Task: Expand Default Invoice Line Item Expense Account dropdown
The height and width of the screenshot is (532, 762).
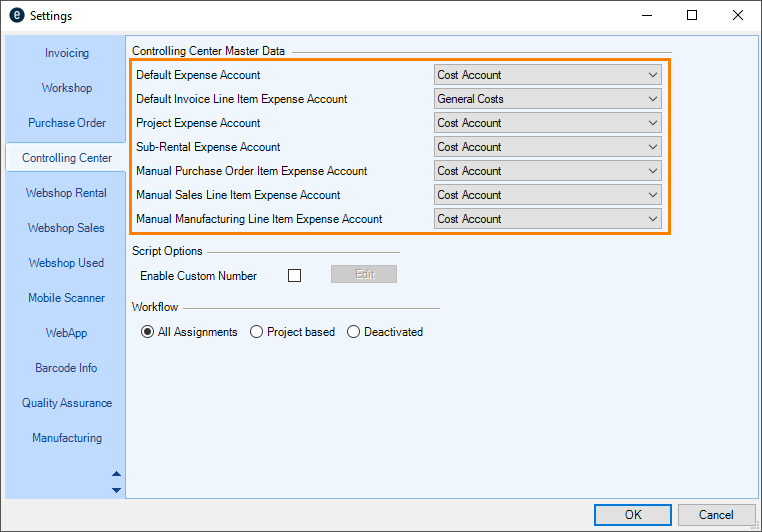Action: [x=548, y=99]
